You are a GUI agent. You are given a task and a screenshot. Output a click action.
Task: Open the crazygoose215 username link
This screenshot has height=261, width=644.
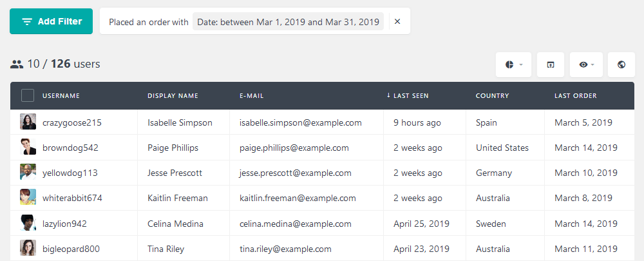click(72, 122)
